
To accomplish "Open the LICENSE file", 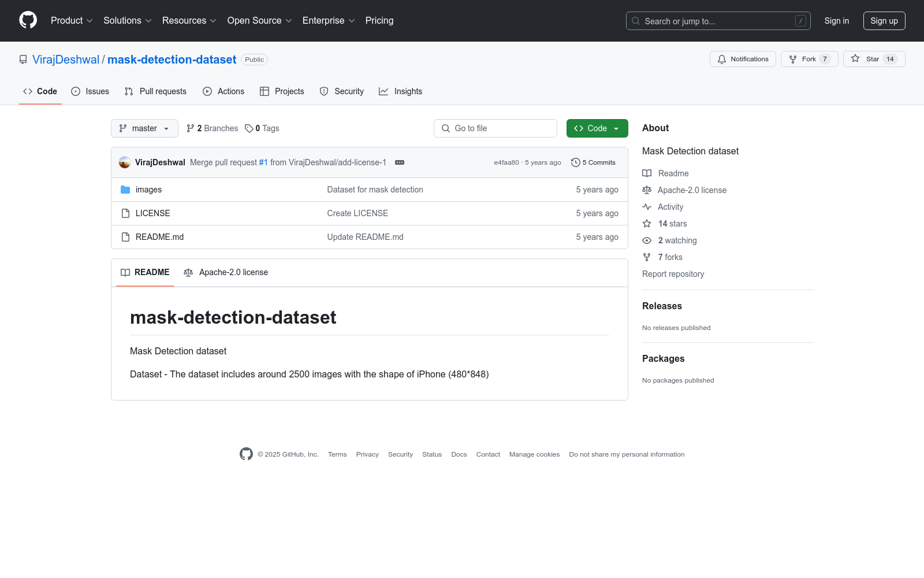I will pos(153,213).
